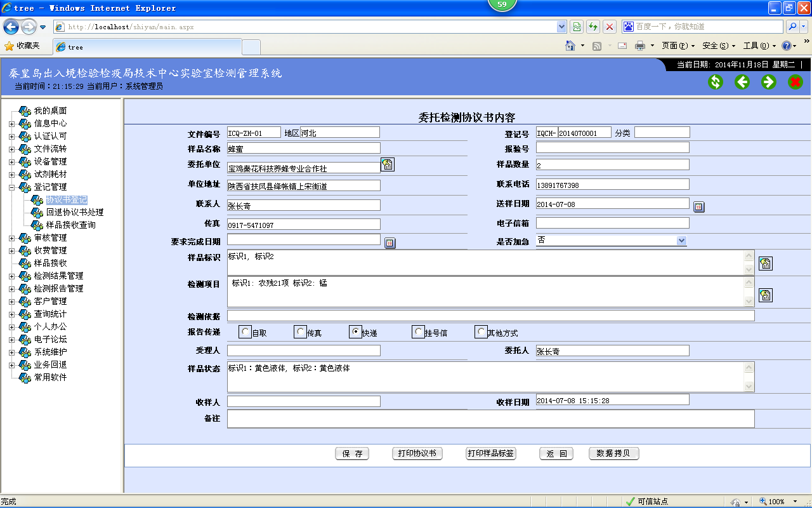Viewport: 812px width, 508px height.
Task: Select the 挂号信 delivery option
Action: click(418, 331)
